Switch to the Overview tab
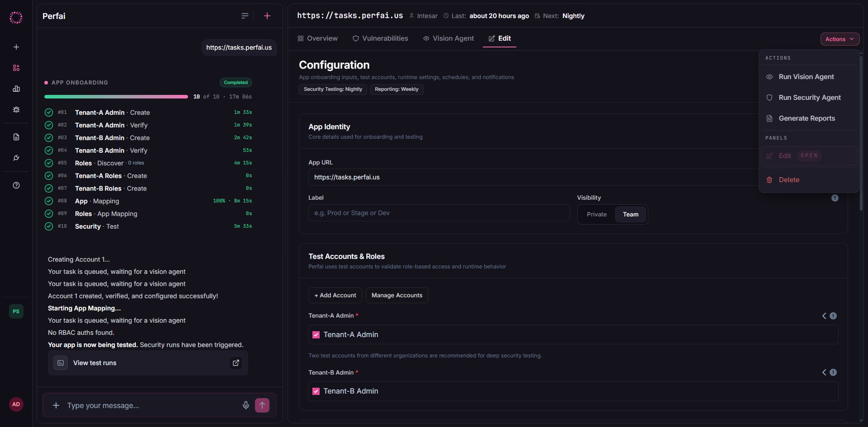This screenshot has width=868, height=427. click(x=317, y=38)
